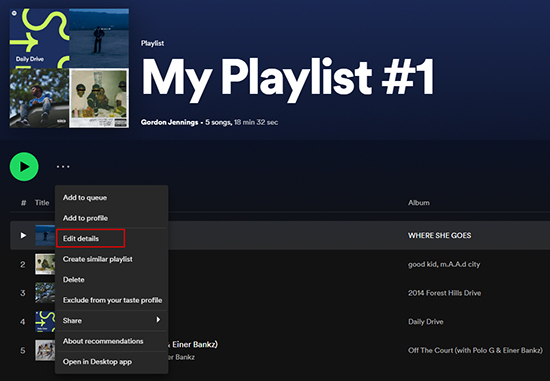Select track number 4 row index
This screenshot has width=550, height=381.
coord(22,322)
